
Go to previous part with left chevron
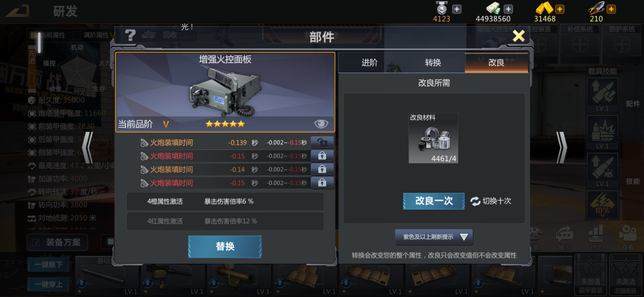click(x=88, y=148)
